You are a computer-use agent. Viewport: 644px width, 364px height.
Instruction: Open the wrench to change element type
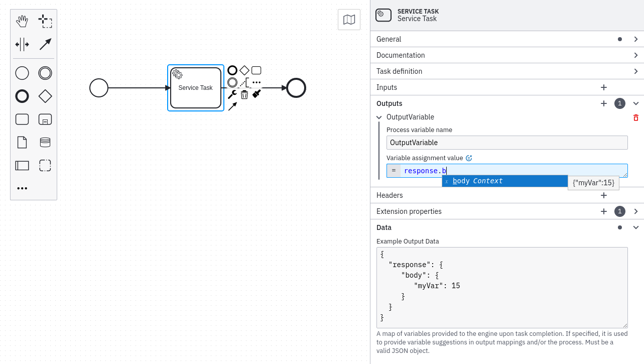(x=232, y=94)
